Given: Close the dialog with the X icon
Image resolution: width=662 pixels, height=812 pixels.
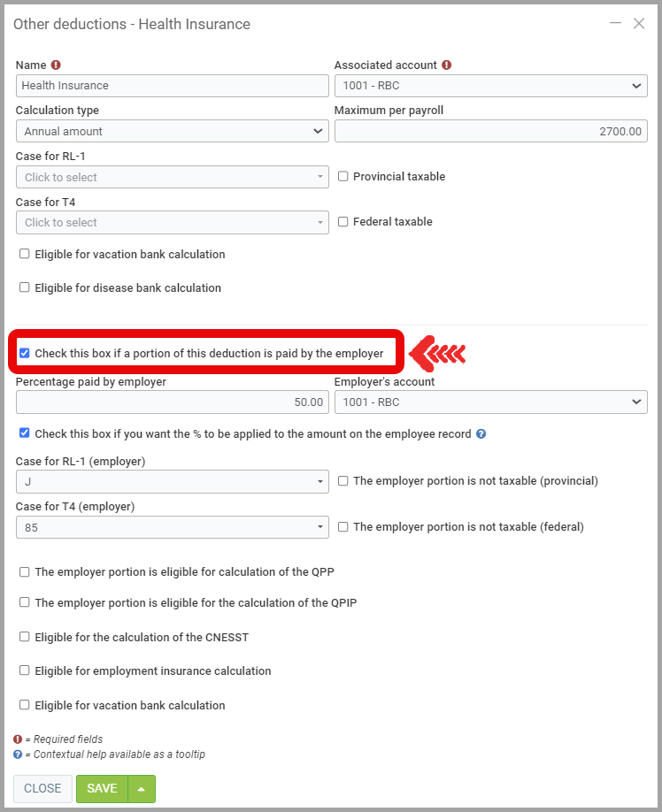Looking at the screenshot, I should click(x=639, y=24).
